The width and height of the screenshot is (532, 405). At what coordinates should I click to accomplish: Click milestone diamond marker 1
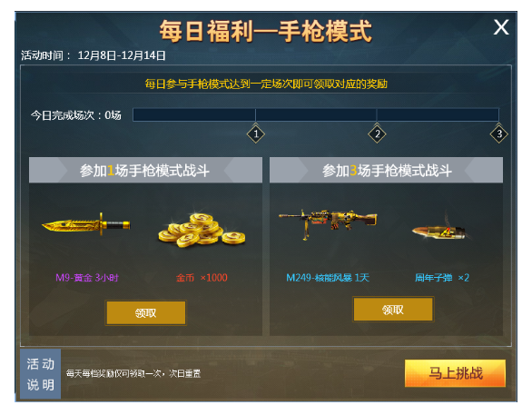click(256, 133)
